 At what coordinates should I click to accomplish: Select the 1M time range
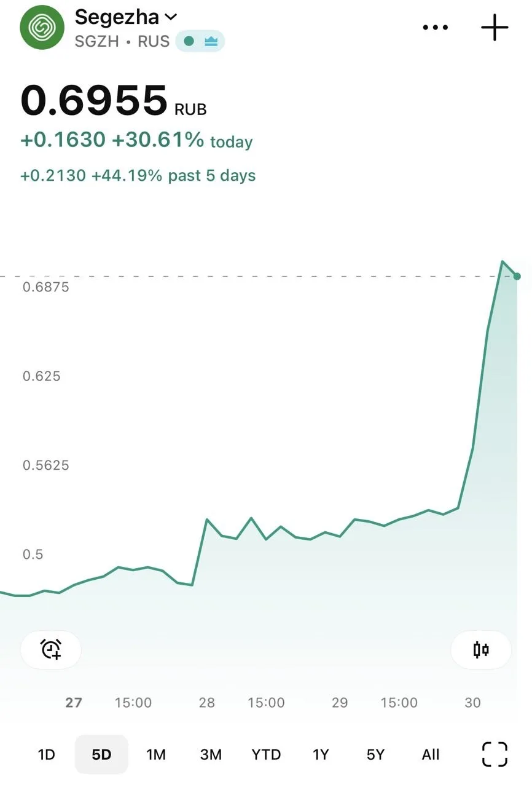click(156, 754)
